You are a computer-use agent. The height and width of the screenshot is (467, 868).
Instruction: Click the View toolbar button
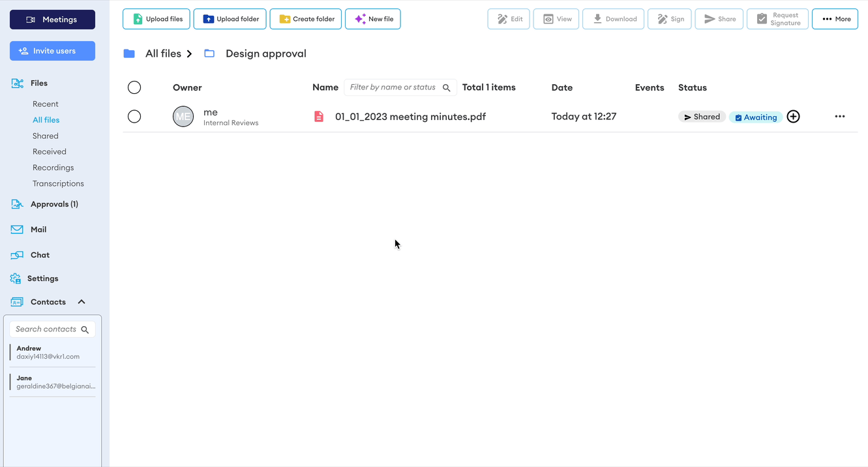pos(556,19)
